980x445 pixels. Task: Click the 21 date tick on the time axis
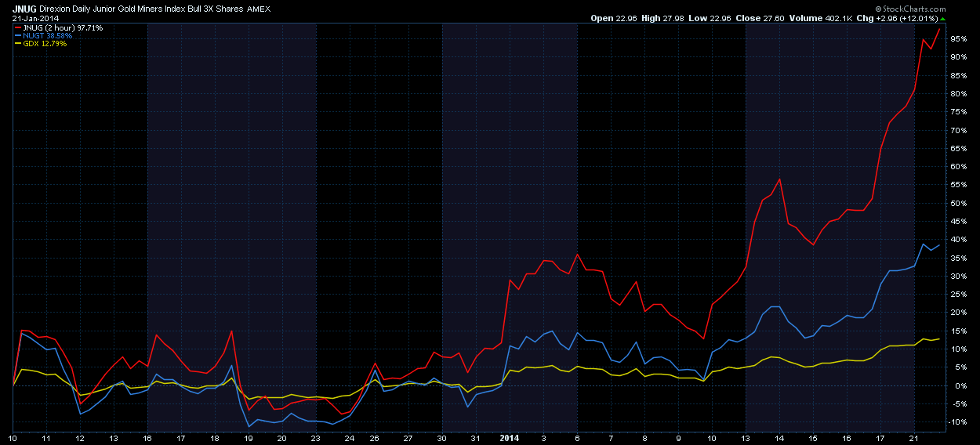pos(914,438)
